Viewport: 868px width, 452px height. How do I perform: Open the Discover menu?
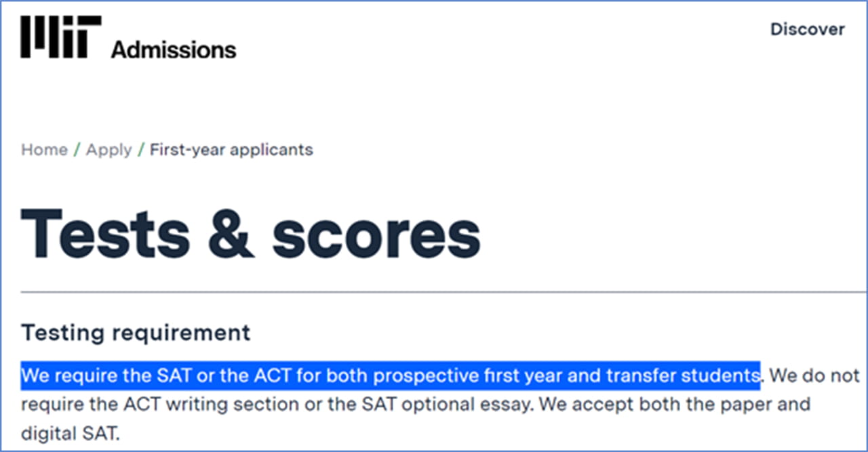click(808, 29)
